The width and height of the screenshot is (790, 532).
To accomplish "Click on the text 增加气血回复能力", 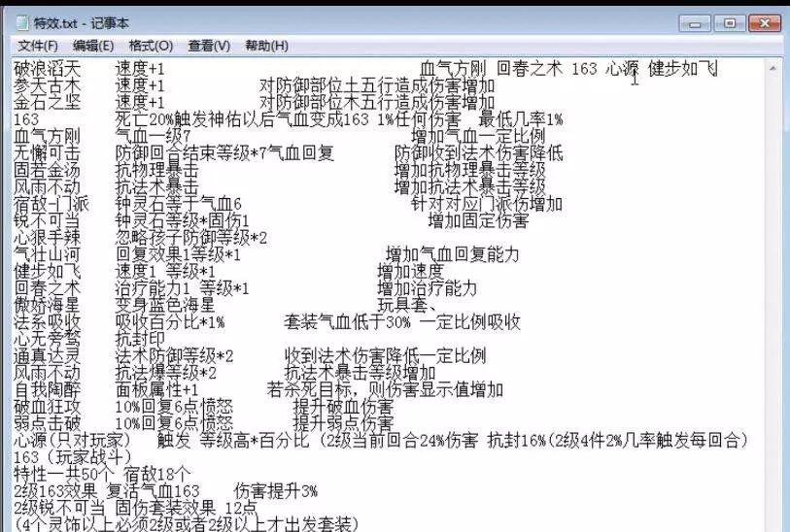I will (x=453, y=254).
